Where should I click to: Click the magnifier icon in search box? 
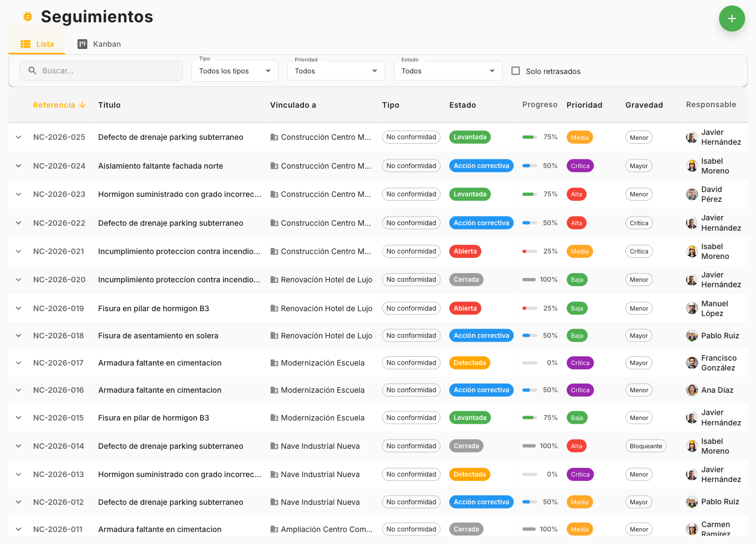pos(32,71)
